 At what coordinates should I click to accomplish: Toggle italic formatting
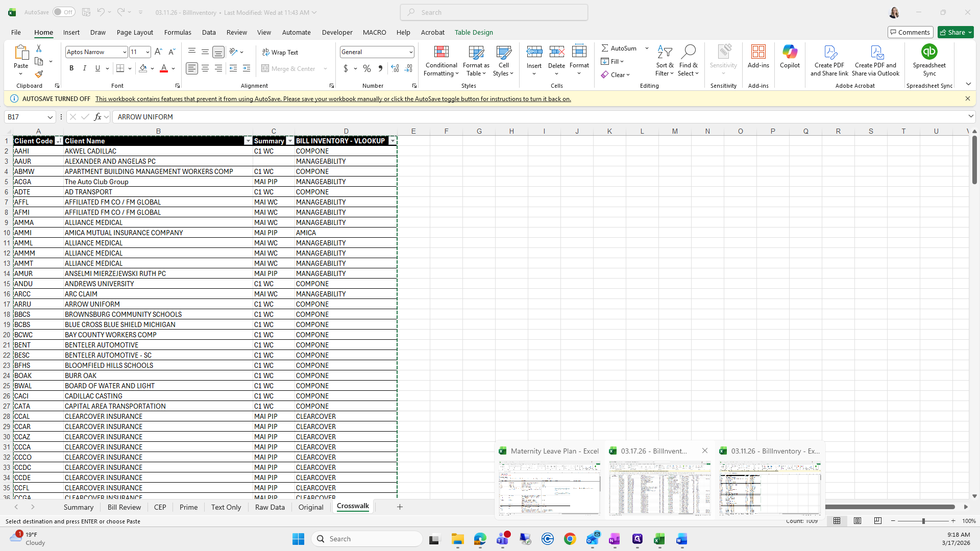tap(85, 68)
